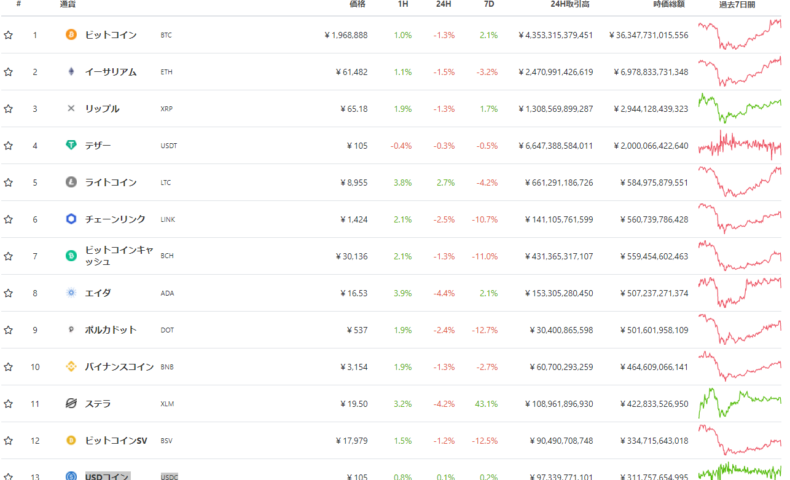Open the ビットコインキャッシュ coin link
Image resolution: width=790 pixels, height=480 pixels.
tap(118, 256)
